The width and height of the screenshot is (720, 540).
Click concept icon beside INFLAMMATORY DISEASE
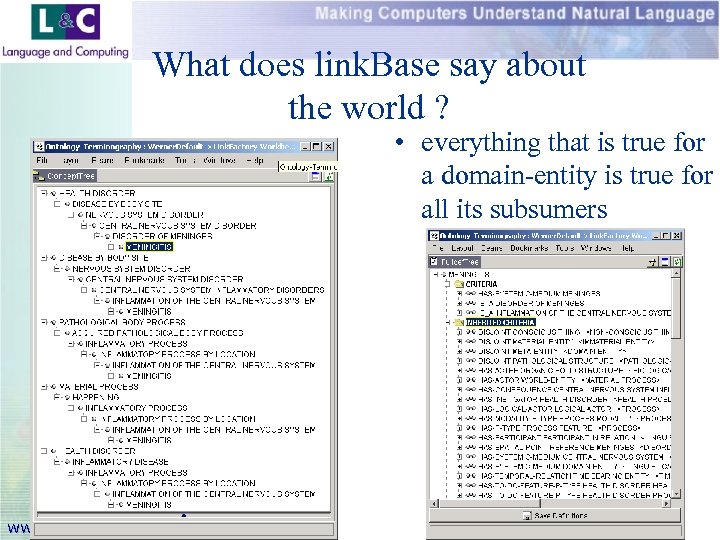click(67, 462)
